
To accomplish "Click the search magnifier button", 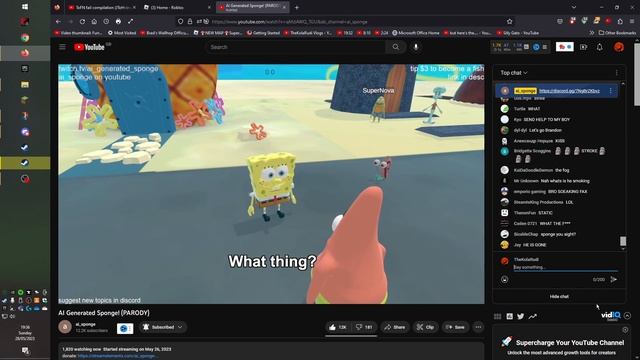I will coord(396,47).
